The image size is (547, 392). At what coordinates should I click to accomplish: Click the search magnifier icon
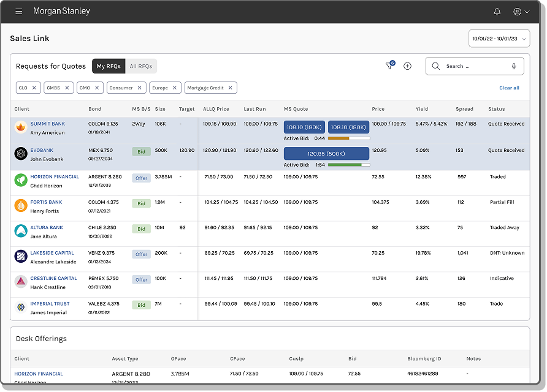point(436,66)
